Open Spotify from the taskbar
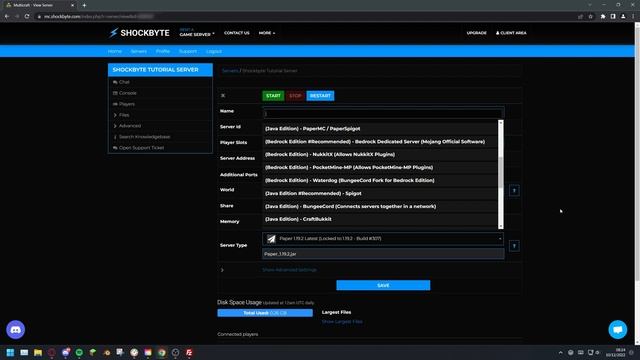This screenshot has width=640, height=360. (79, 352)
